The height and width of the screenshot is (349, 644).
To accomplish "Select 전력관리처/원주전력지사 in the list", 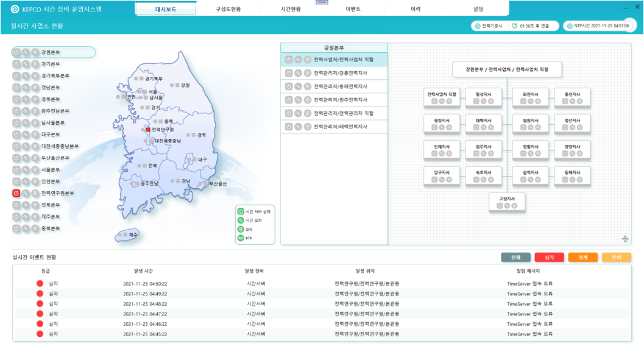I will click(x=340, y=100).
